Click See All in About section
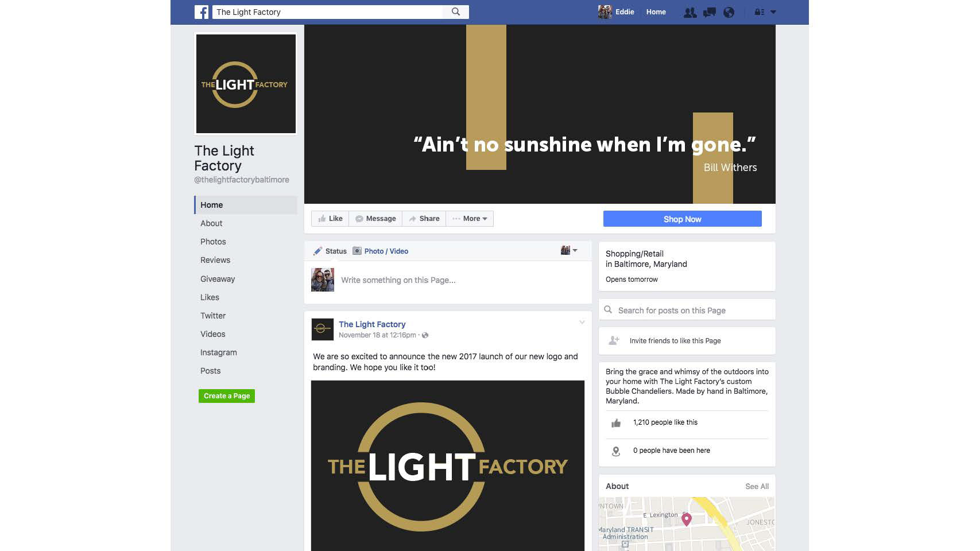Image resolution: width=980 pixels, height=551 pixels. tap(757, 486)
